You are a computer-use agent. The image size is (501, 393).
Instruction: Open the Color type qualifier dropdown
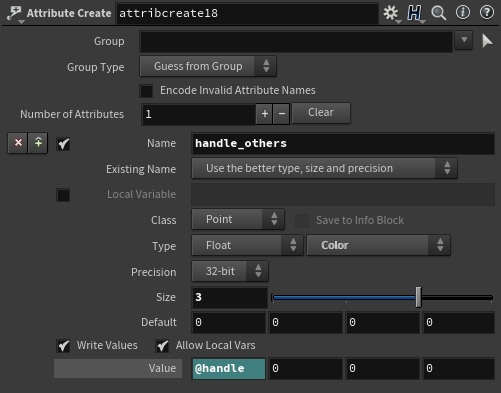(x=378, y=245)
